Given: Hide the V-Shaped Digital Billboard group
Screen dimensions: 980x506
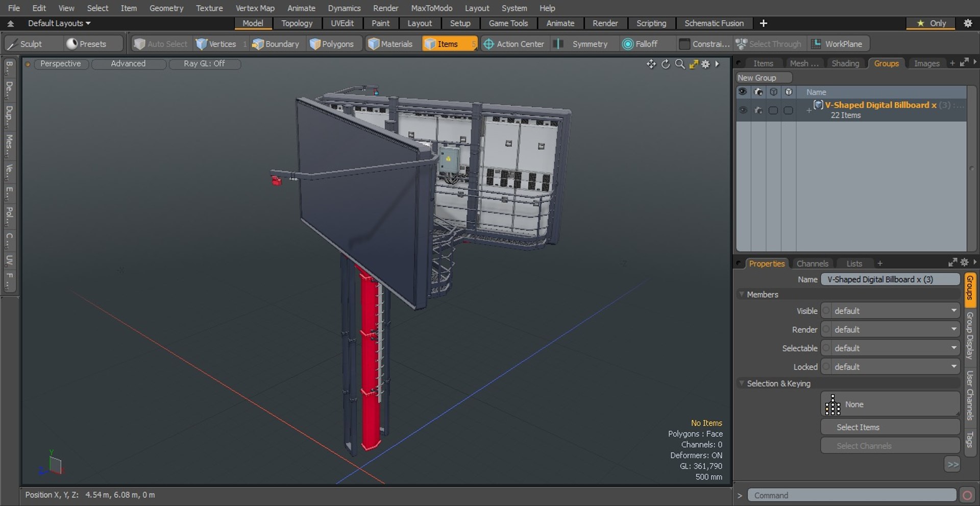Looking at the screenshot, I should tap(743, 110).
